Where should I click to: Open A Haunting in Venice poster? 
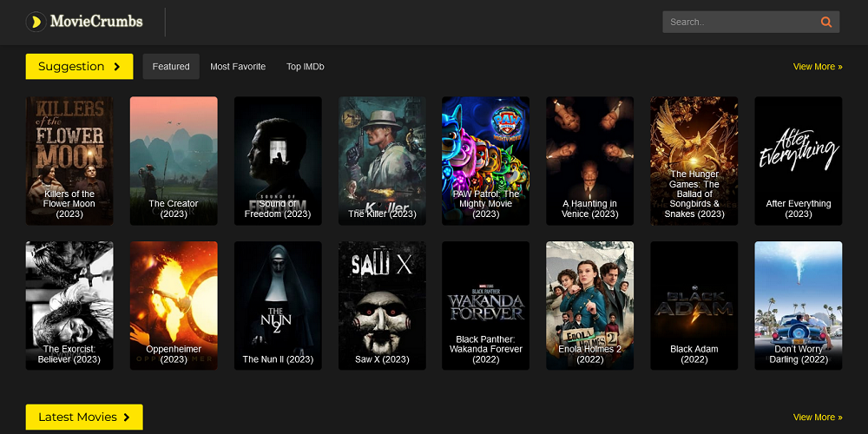click(590, 161)
